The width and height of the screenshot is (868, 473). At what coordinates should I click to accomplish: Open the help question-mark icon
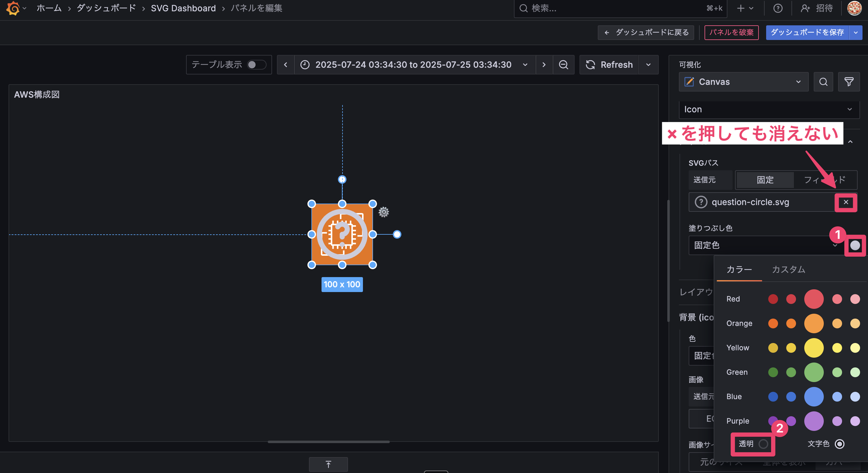[778, 8]
